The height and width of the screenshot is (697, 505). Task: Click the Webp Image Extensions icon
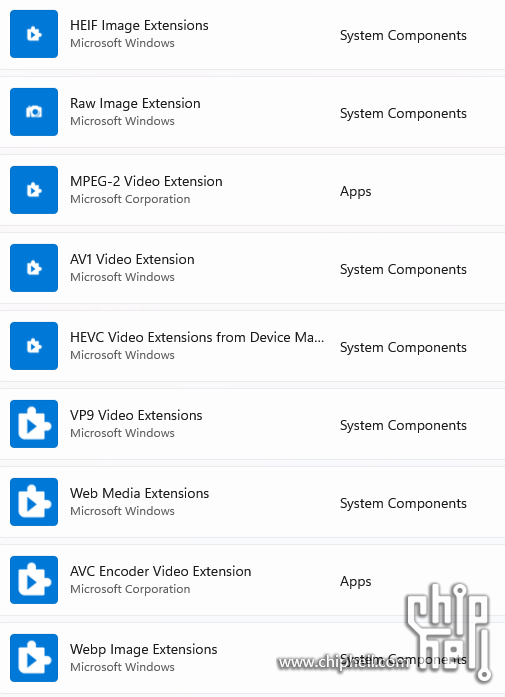[x=34, y=658]
